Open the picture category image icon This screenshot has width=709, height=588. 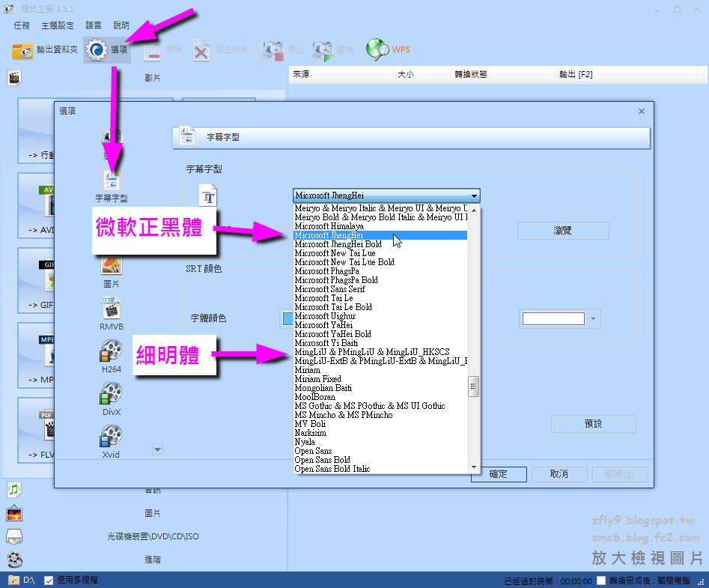pyautogui.click(x=14, y=513)
